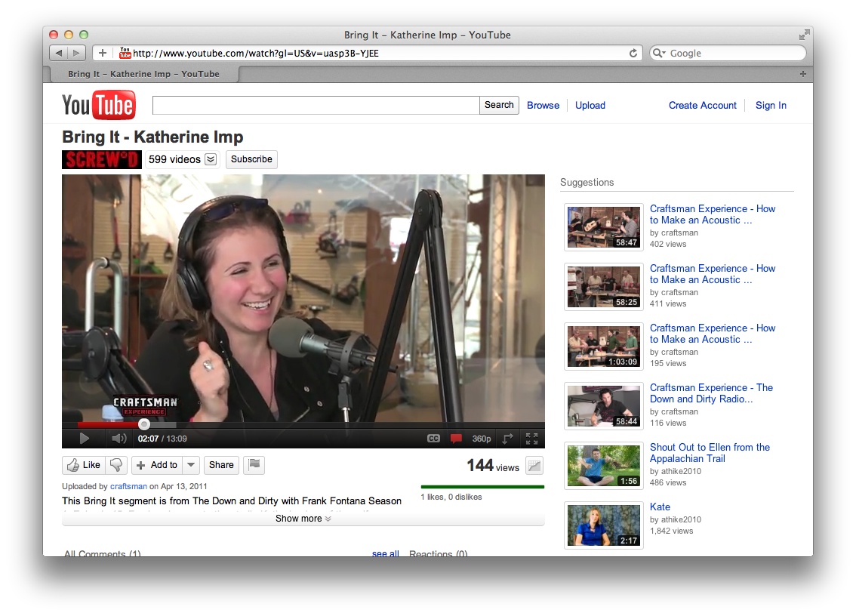Screen dimensions: 856x616
Task: Open the 2:17 Kate video thumbnail
Action: pyautogui.click(x=604, y=525)
